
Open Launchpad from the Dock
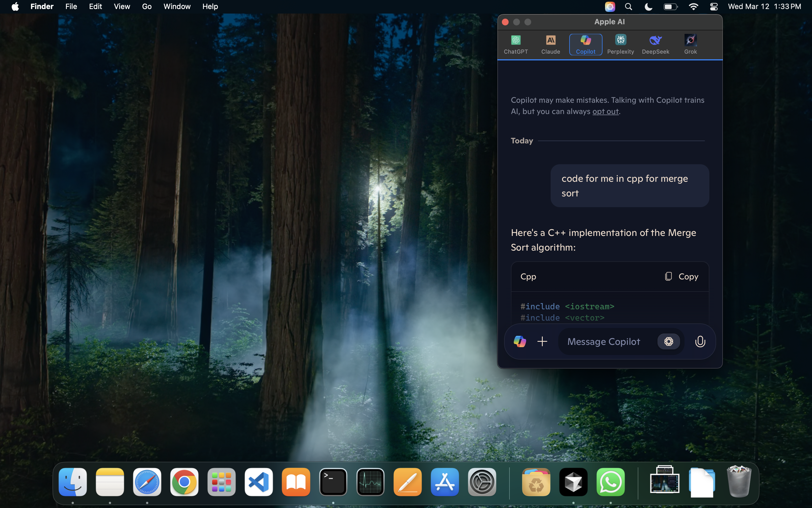[x=221, y=482]
